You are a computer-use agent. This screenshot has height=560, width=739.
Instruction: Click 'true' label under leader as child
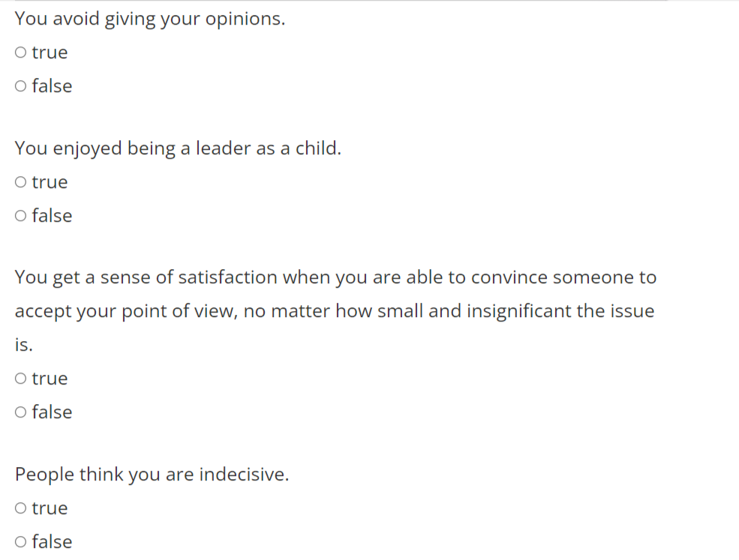50,182
